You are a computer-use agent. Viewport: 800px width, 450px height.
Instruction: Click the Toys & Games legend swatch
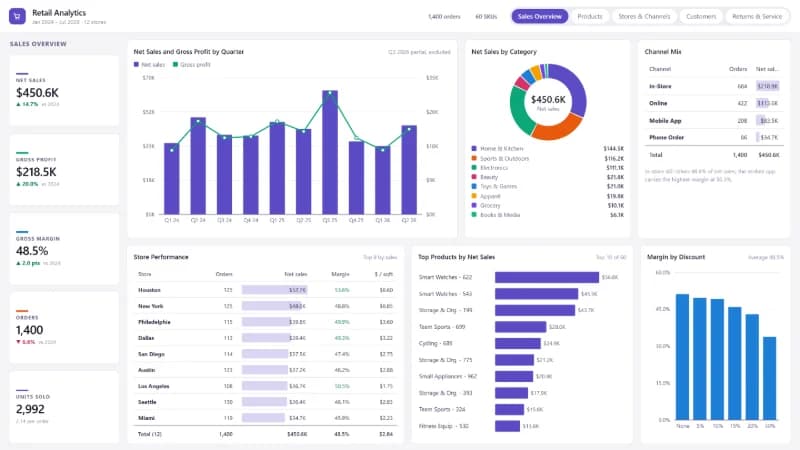[x=474, y=186]
